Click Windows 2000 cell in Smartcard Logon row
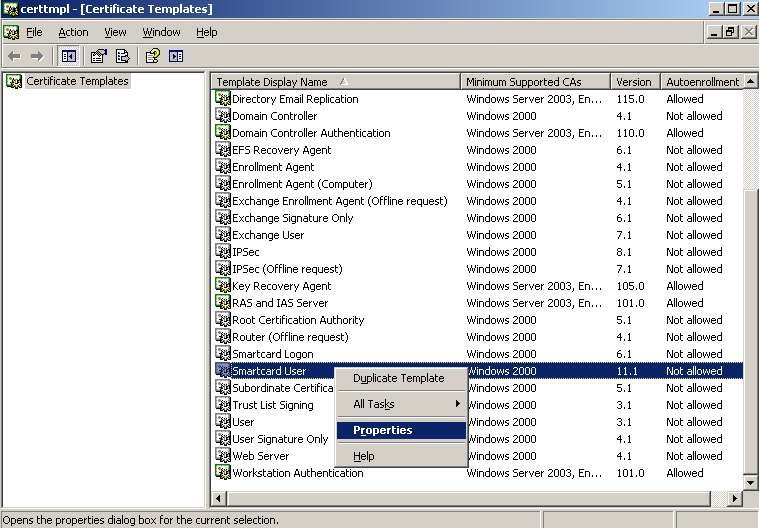This screenshot has height=528, width=759. (x=501, y=354)
